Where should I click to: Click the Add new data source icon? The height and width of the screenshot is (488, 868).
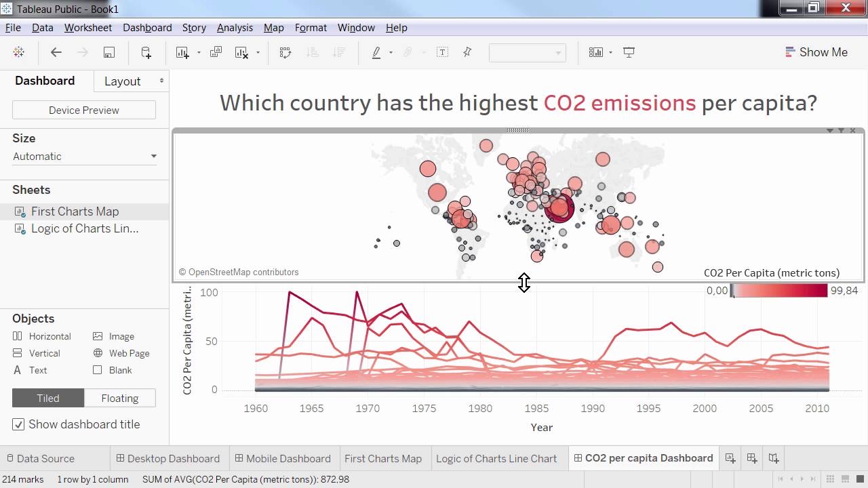(x=146, y=53)
